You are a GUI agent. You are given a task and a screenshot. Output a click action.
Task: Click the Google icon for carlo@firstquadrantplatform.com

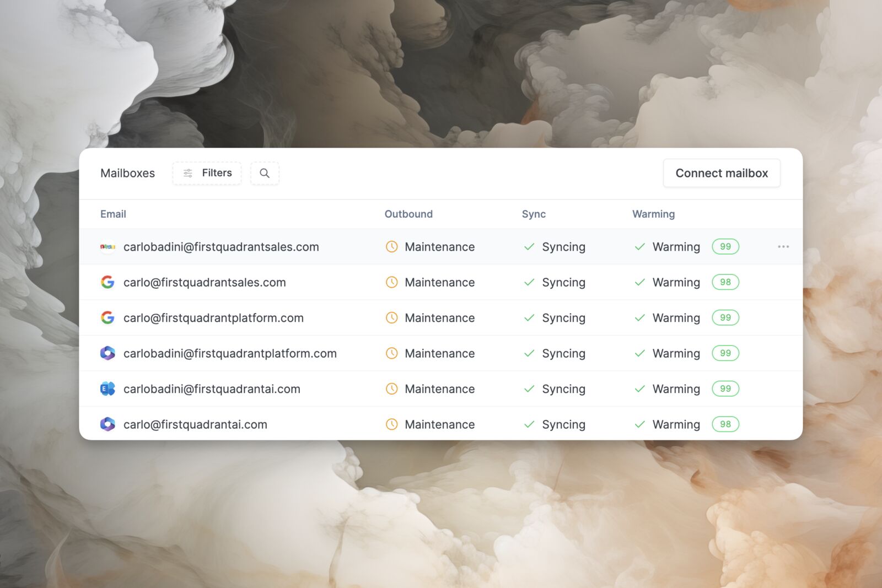[108, 317]
